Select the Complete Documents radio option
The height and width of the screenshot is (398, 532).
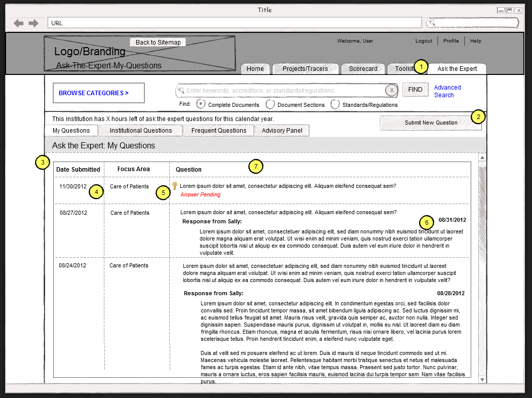click(x=201, y=104)
